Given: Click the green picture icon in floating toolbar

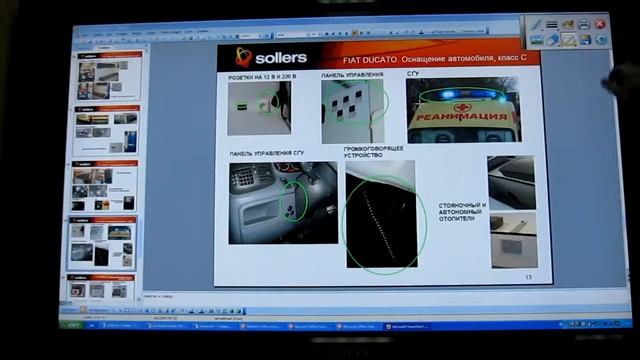Looking at the screenshot, I should click(x=536, y=40).
